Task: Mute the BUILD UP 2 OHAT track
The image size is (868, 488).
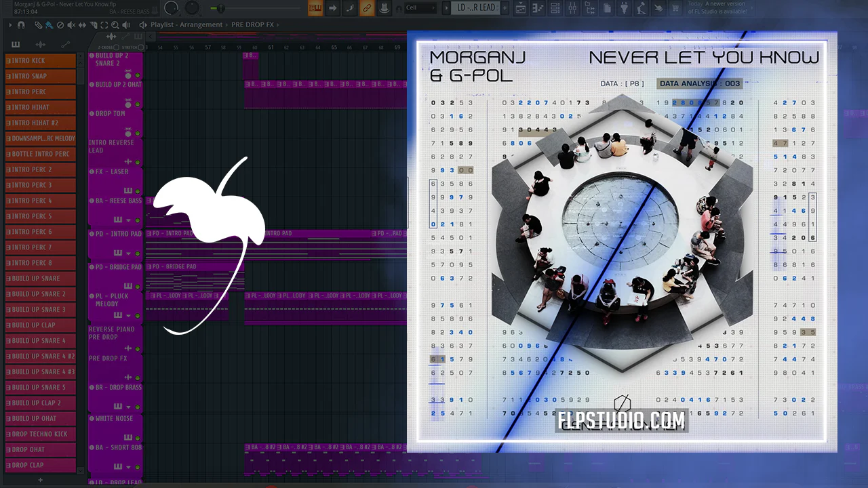Action: 138,104
